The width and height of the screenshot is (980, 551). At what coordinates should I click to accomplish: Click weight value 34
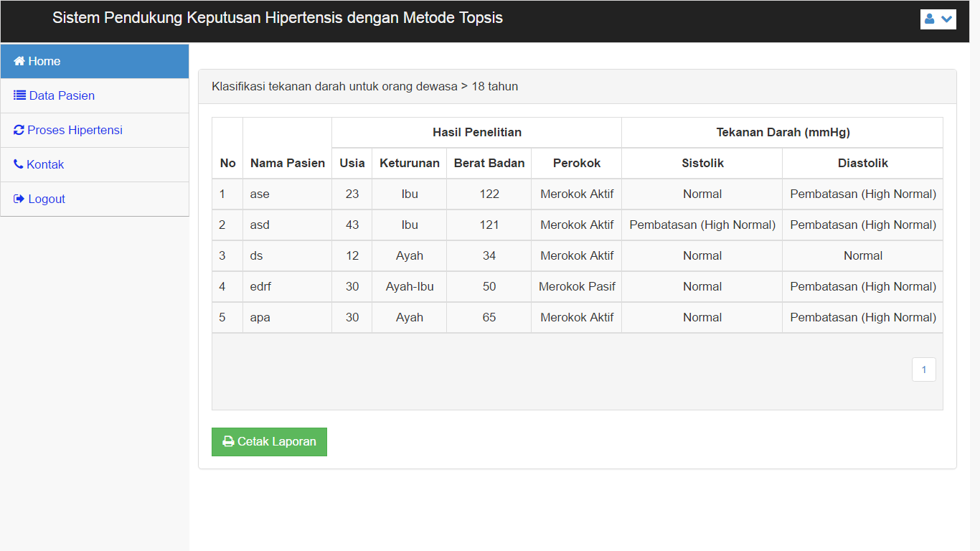[x=489, y=255]
